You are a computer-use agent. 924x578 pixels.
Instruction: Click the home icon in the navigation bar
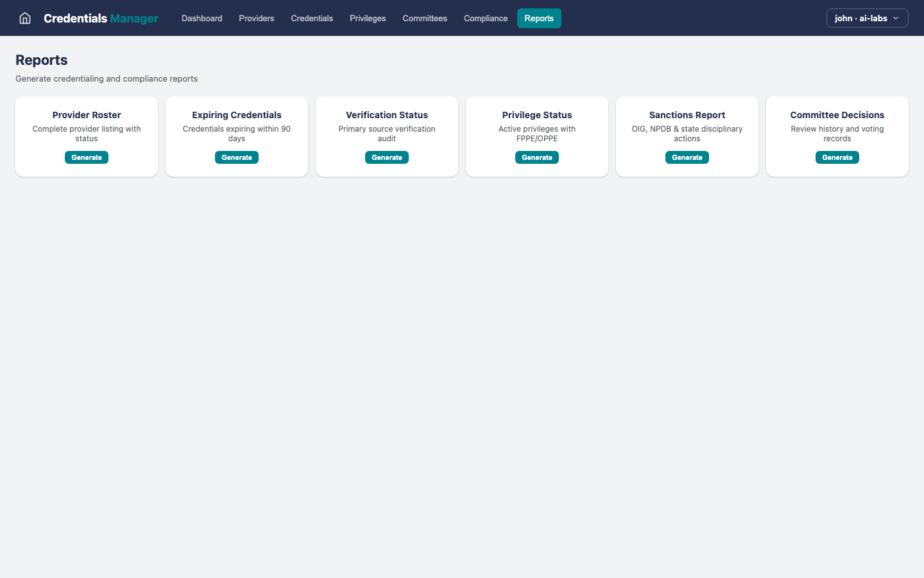(x=24, y=18)
